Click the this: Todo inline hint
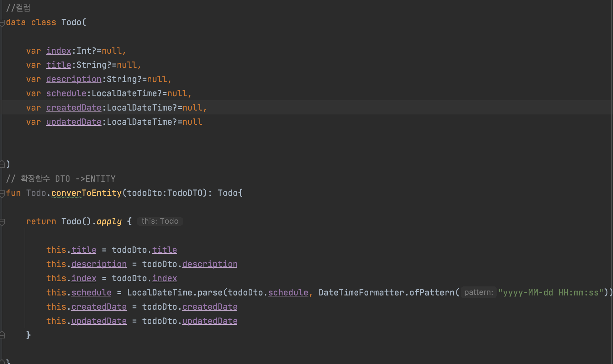This screenshot has width=613, height=364. pyautogui.click(x=160, y=221)
